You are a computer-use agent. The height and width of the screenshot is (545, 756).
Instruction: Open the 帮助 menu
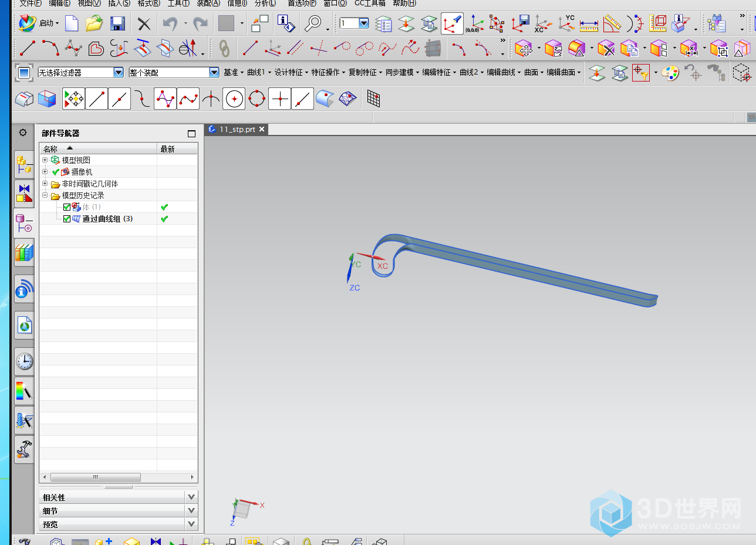(404, 3)
